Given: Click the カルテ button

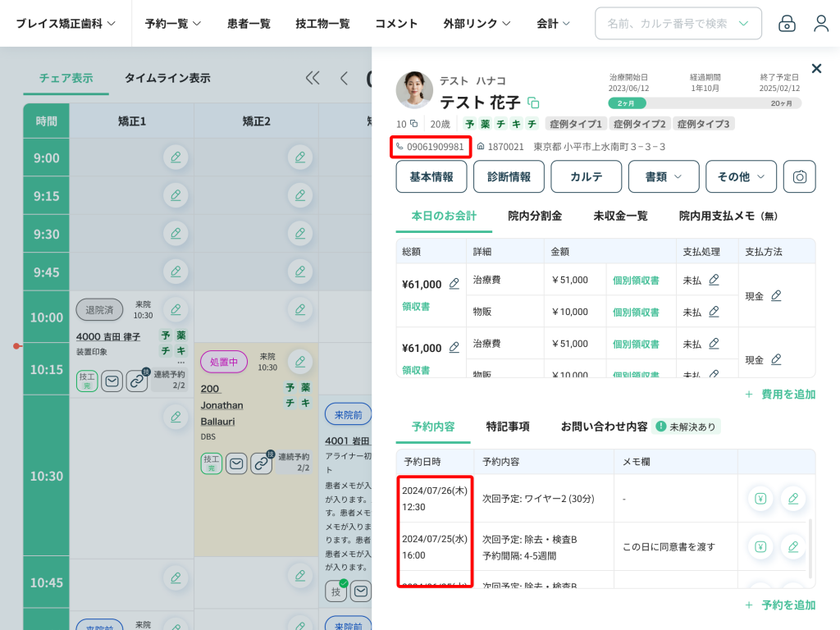Looking at the screenshot, I should (586, 176).
